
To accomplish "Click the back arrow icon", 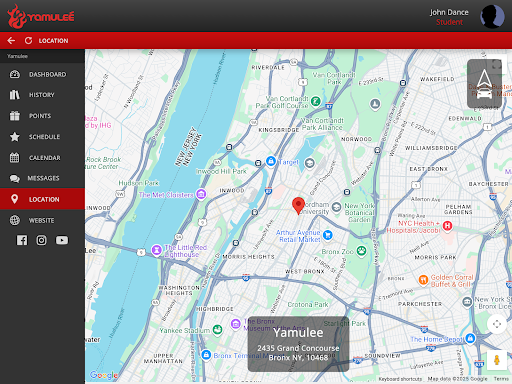I will pos(11,41).
